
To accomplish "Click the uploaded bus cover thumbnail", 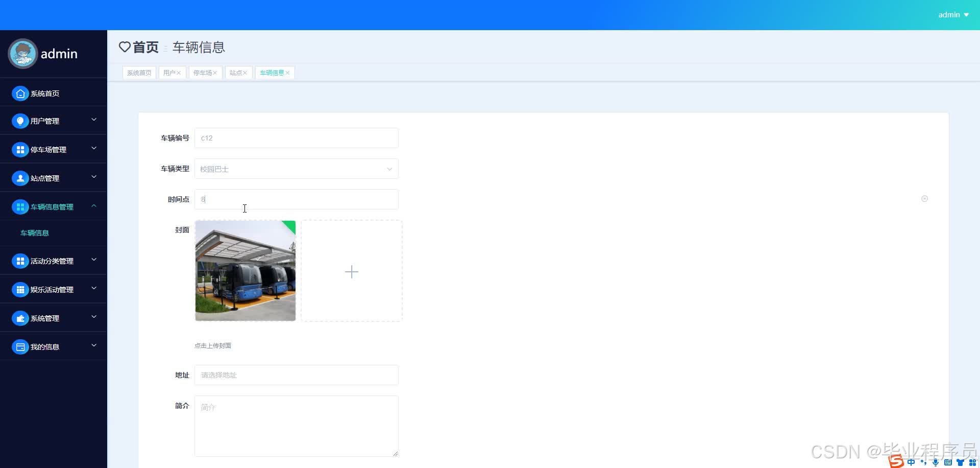I will click(x=246, y=271).
